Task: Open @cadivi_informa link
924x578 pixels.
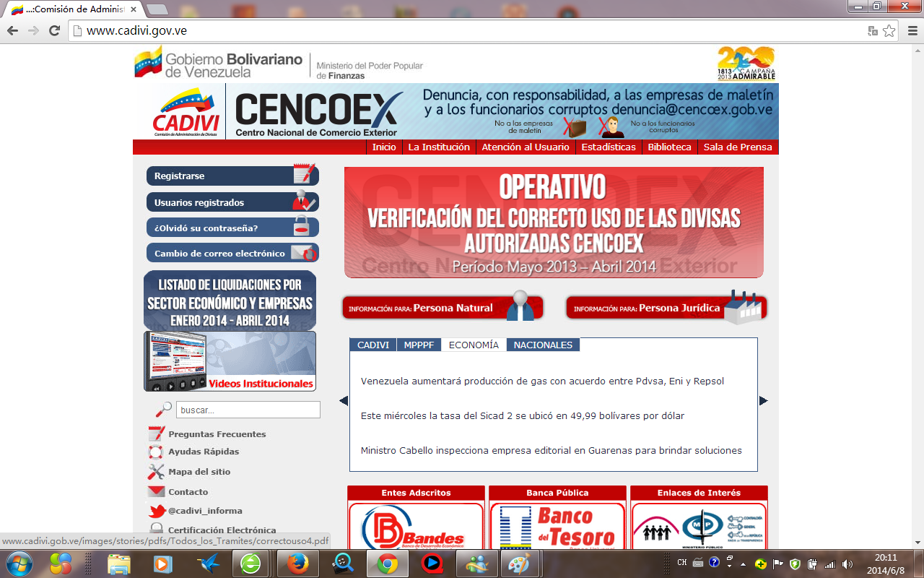Action: tap(205, 511)
